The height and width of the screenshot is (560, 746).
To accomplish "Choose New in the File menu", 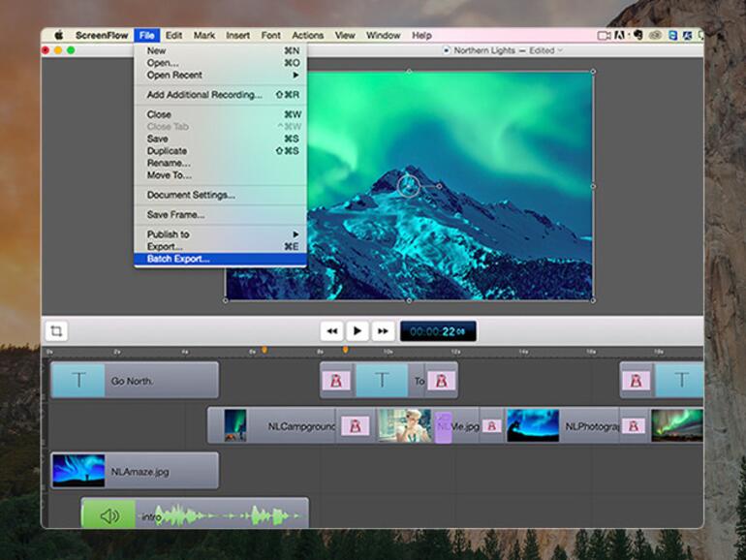I will pyautogui.click(x=220, y=50).
